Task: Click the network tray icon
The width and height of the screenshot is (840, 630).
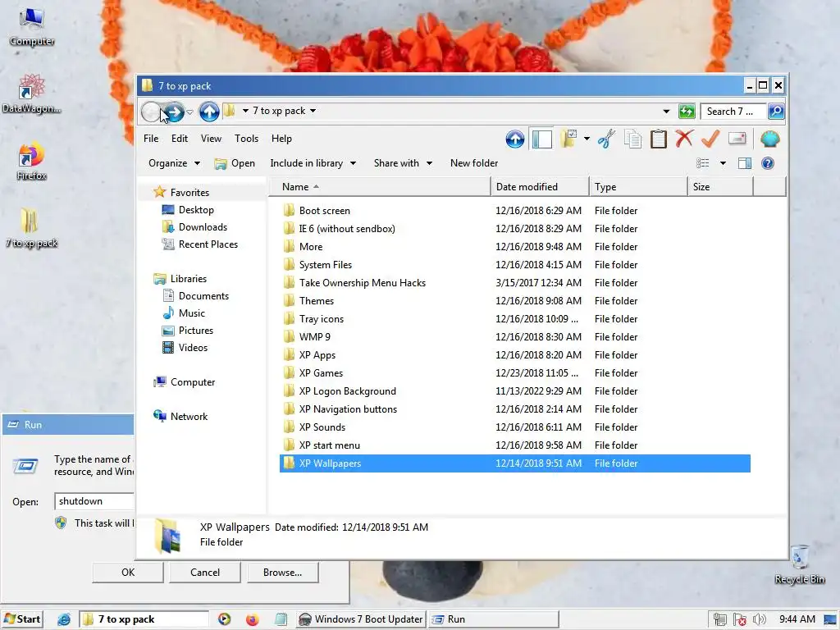Action: (719, 619)
